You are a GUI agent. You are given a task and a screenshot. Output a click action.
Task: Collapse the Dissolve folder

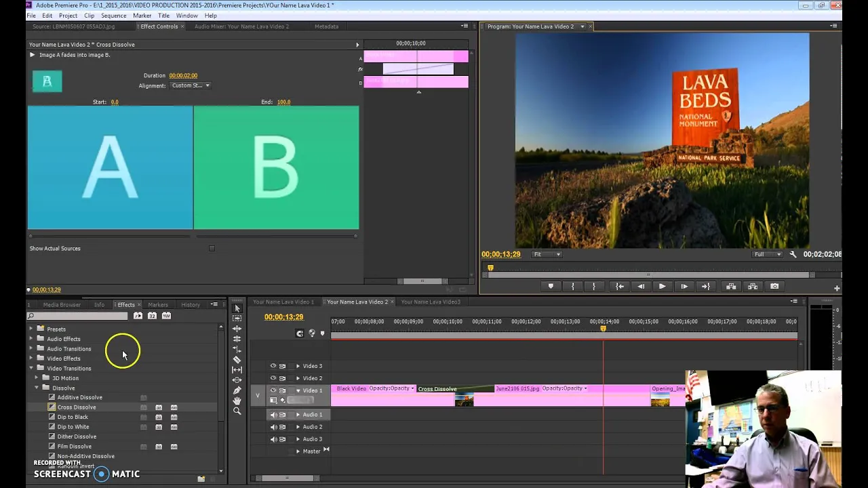(37, 388)
